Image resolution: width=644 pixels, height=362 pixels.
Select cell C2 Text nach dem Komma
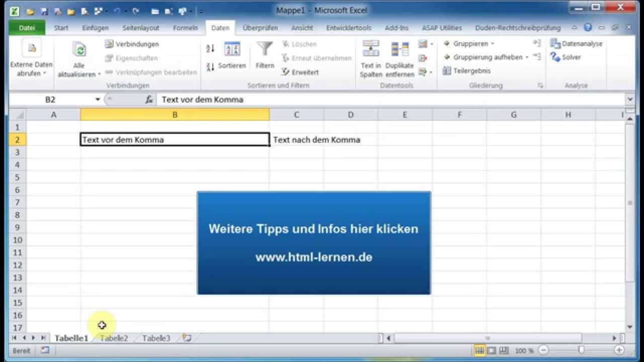click(296, 140)
